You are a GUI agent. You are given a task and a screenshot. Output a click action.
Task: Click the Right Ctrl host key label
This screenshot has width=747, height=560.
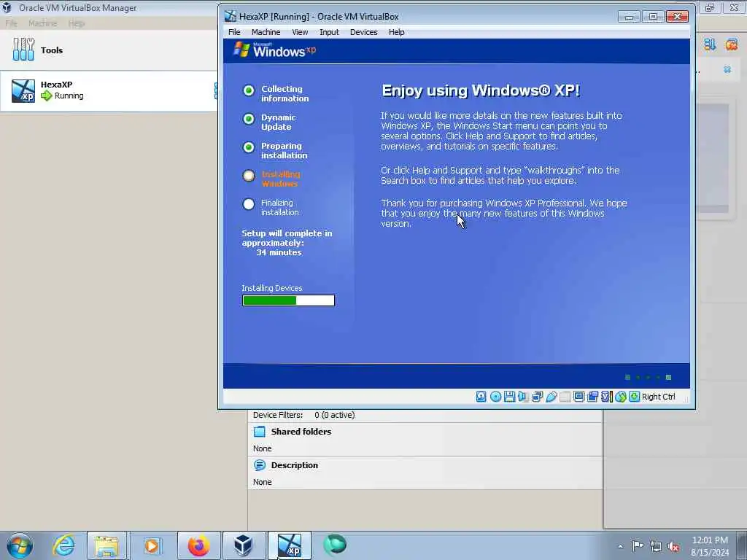click(x=659, y=397)
